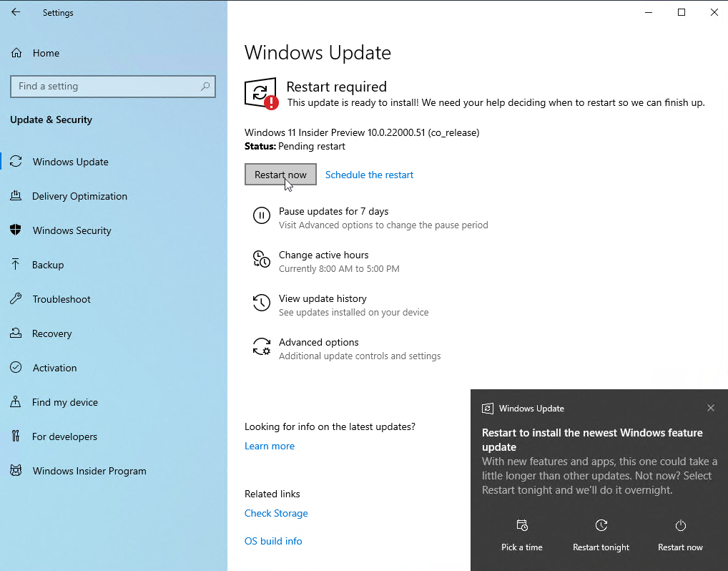Click Pick a time label in notification
The width and height of the screenshot is (728, 571).
click(522, 547)
